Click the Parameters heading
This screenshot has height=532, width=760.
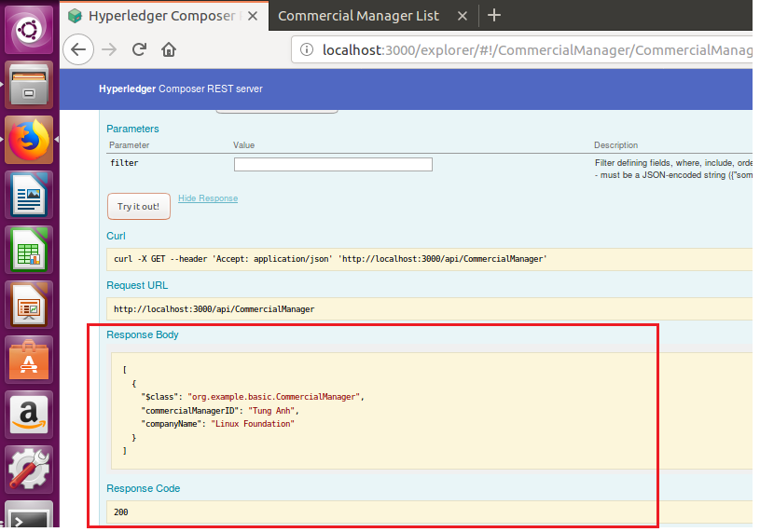132,129
